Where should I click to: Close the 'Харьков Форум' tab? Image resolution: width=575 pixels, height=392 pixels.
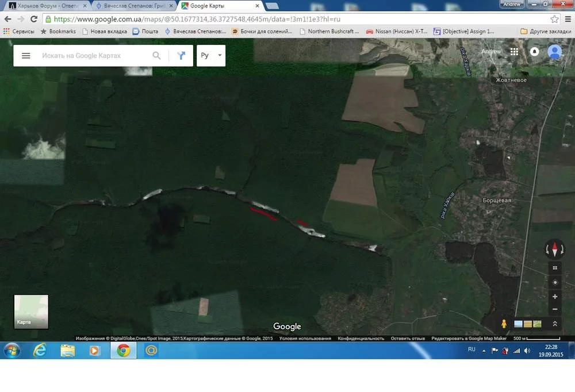click(x=85, y=6)
